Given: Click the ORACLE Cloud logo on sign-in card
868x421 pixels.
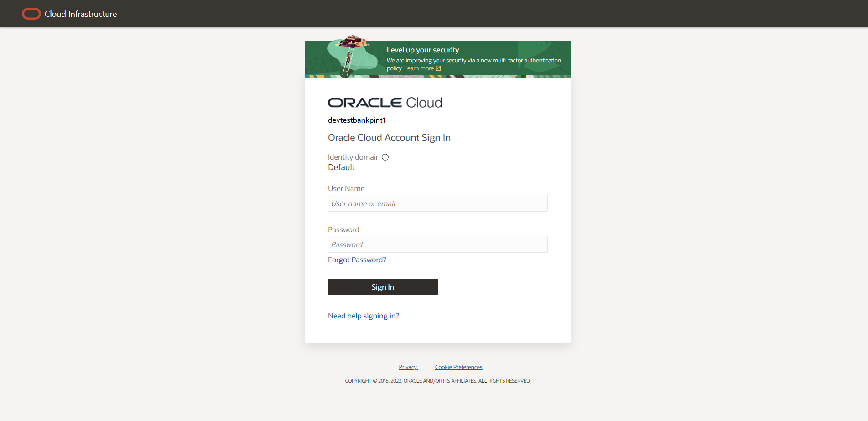Looking at the screenshot, I should (385, 103).
